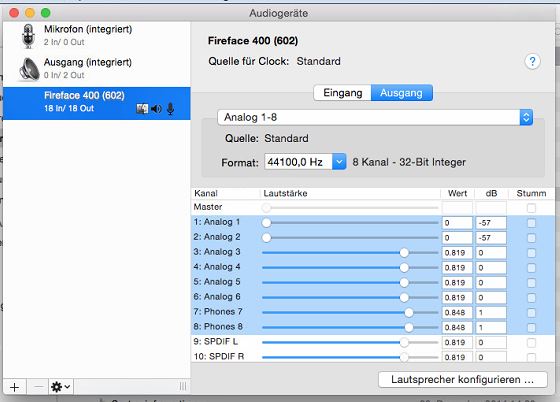Click the '6: Analog 6' channel label
This screenshot has height=402, width=560.
tap(217, 297)
